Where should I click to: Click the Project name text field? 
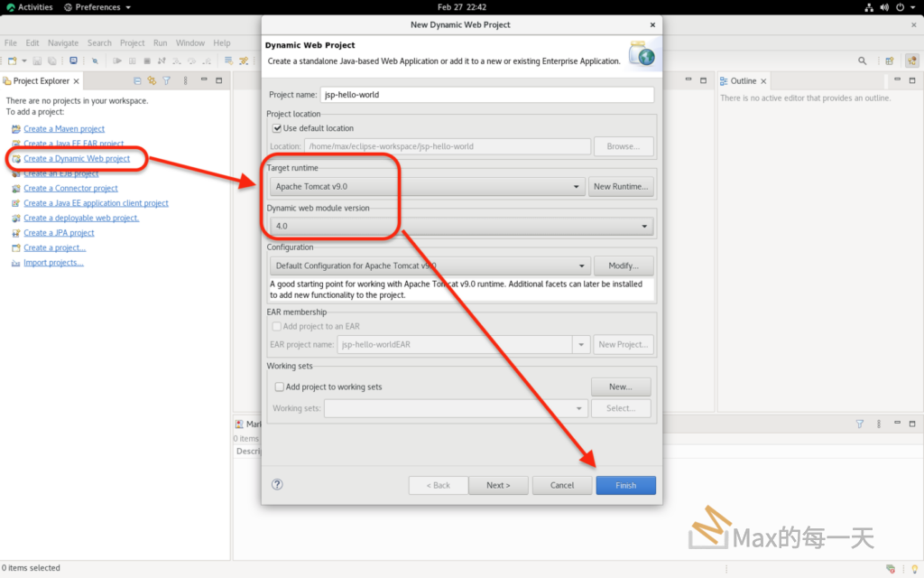[486, 95]
